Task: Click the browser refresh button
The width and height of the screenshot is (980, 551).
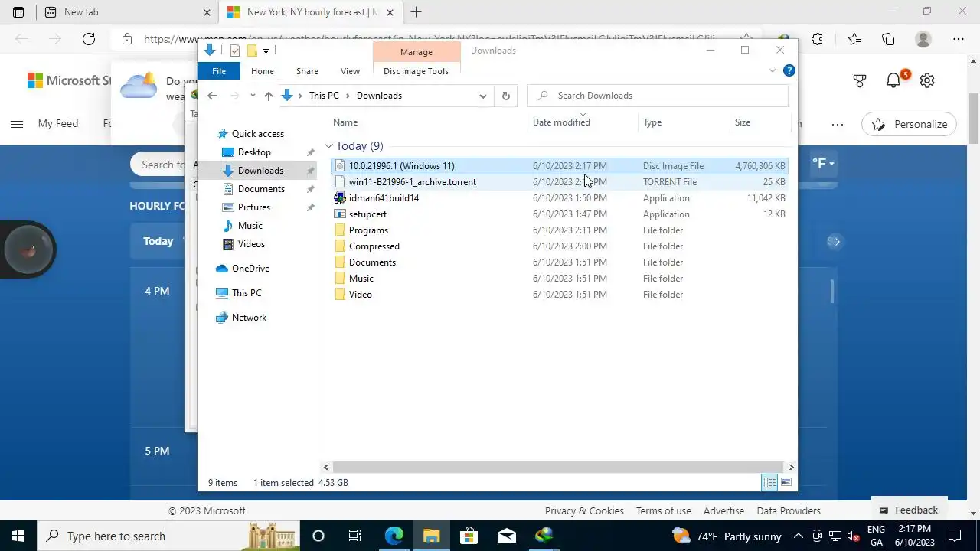Action: tap(89, 39)
